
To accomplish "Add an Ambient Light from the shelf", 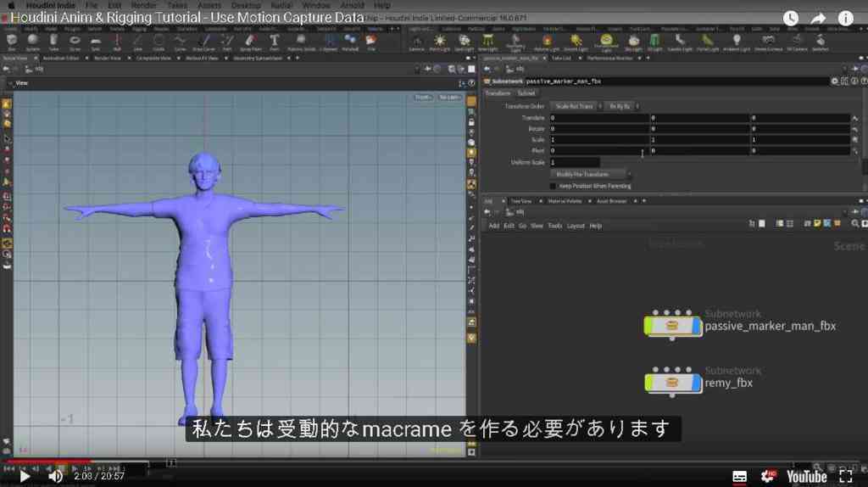I will (737, 42).
